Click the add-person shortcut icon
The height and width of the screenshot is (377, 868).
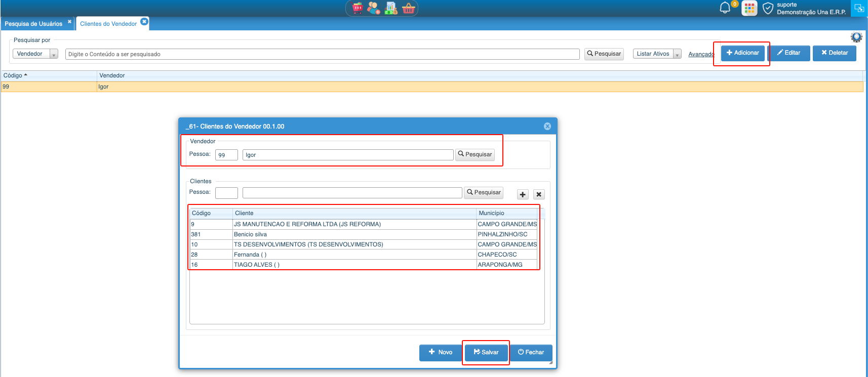(x=374, y=8)
